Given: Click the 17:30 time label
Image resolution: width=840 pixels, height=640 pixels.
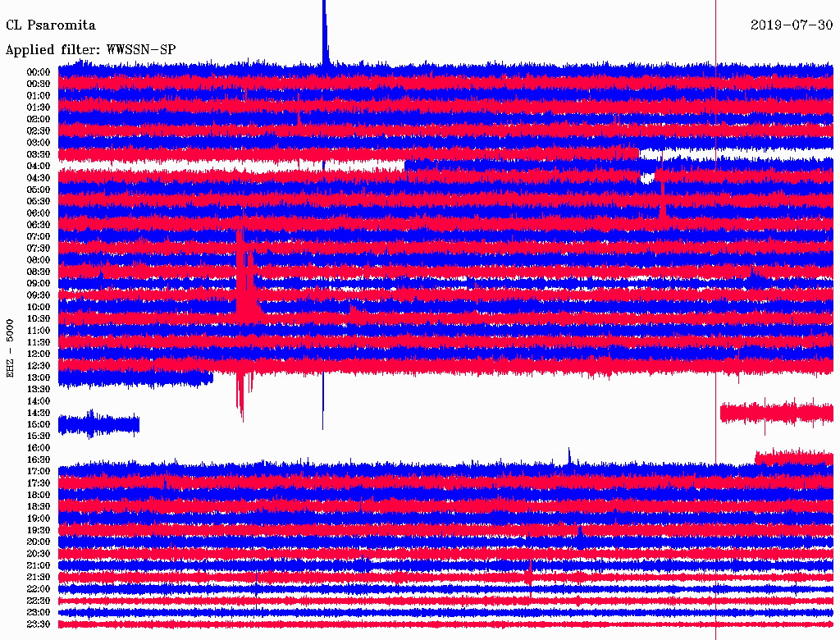Looking at the screenshot, I should [x=39, y=483].
